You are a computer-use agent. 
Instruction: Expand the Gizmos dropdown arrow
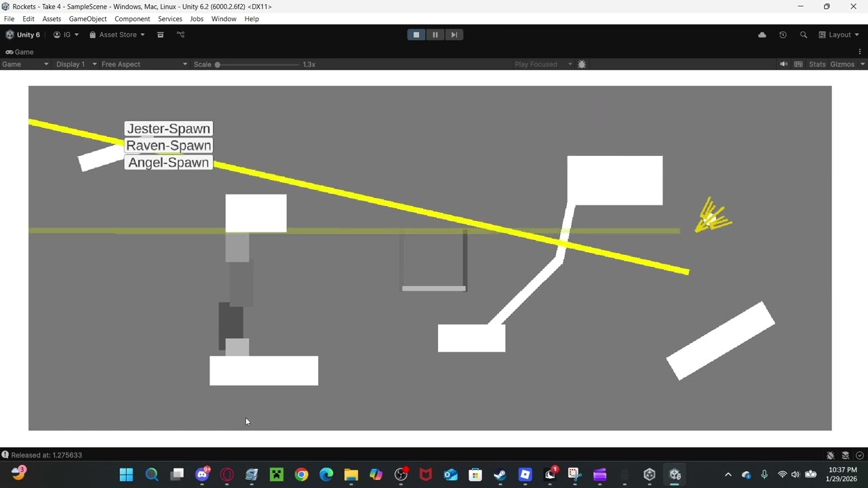point(863,64)
